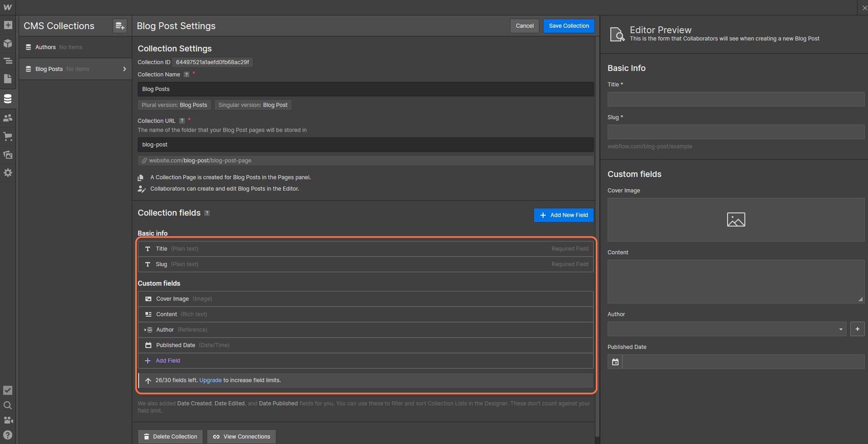
Task: Switch to the Authors collection
Action: click(x=45, y=47)
